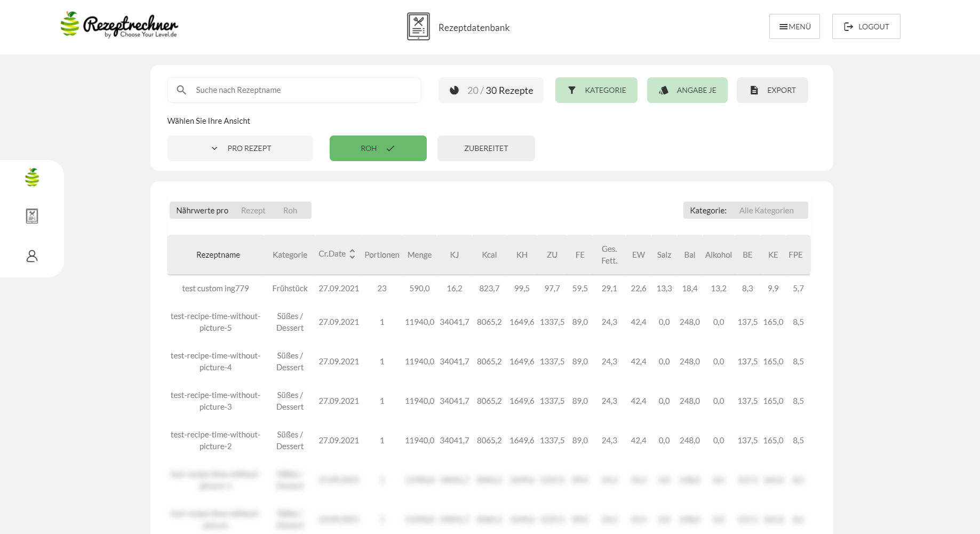This screenshot has height=534, width=980.
Task: Click the Menge column header
Action: point(419,255)
